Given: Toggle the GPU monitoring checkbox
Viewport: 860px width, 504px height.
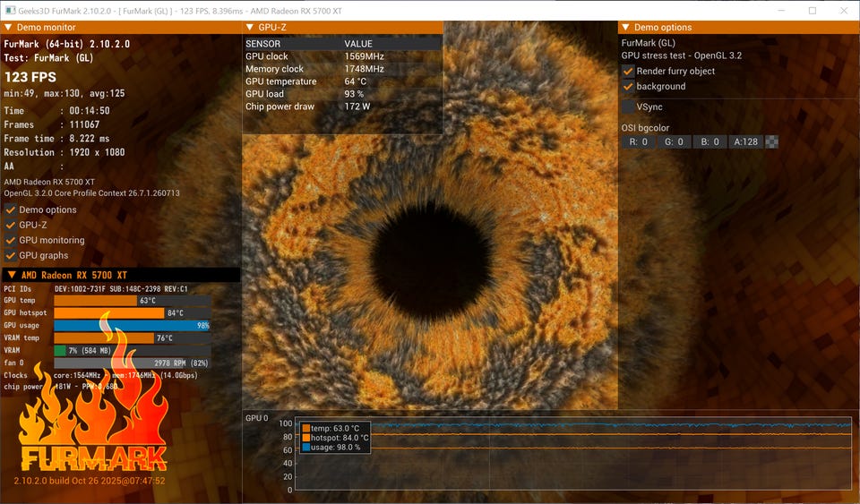Looking at the screenshot, I should tap(10, 241).
